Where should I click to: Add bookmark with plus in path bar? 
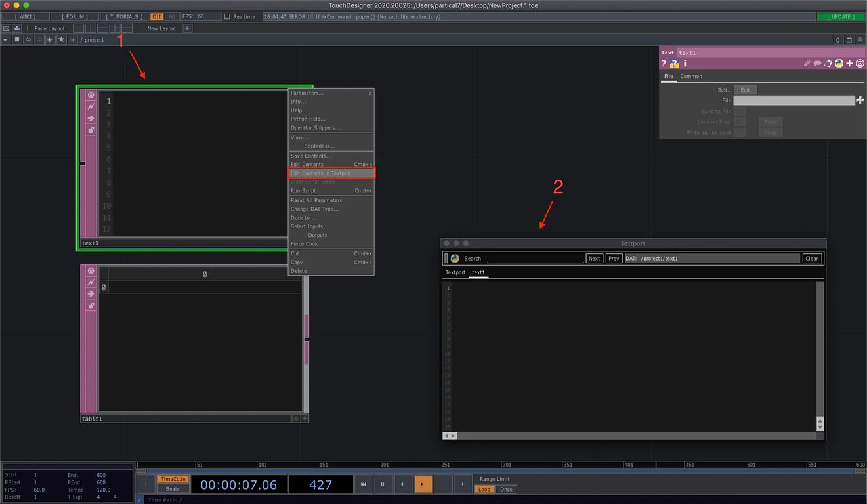[x=50, y=40]
